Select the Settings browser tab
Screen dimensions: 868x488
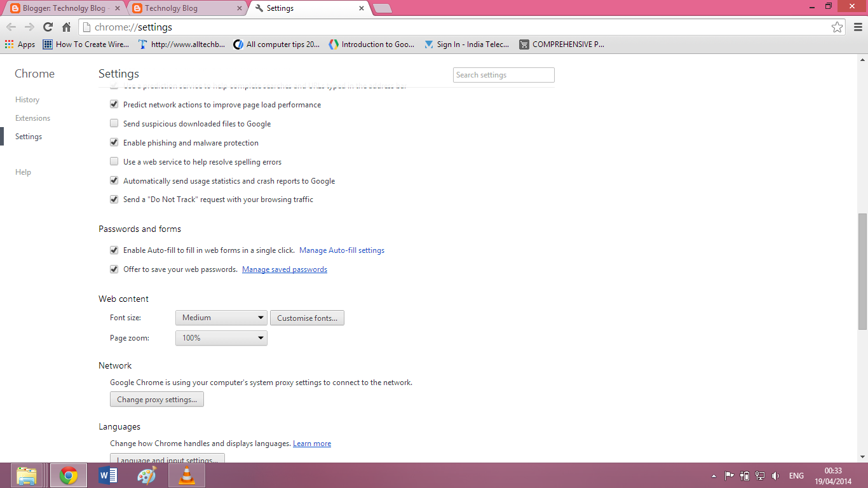tap(309, 8)
